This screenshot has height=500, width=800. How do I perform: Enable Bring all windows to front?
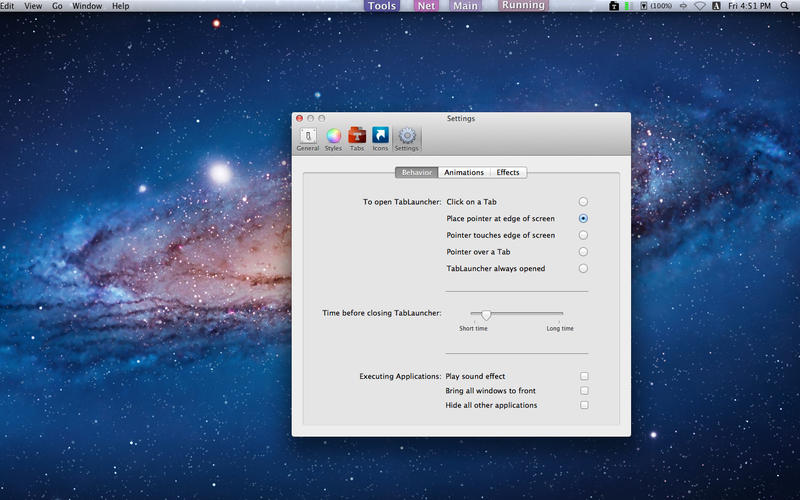tap(584, 391)
